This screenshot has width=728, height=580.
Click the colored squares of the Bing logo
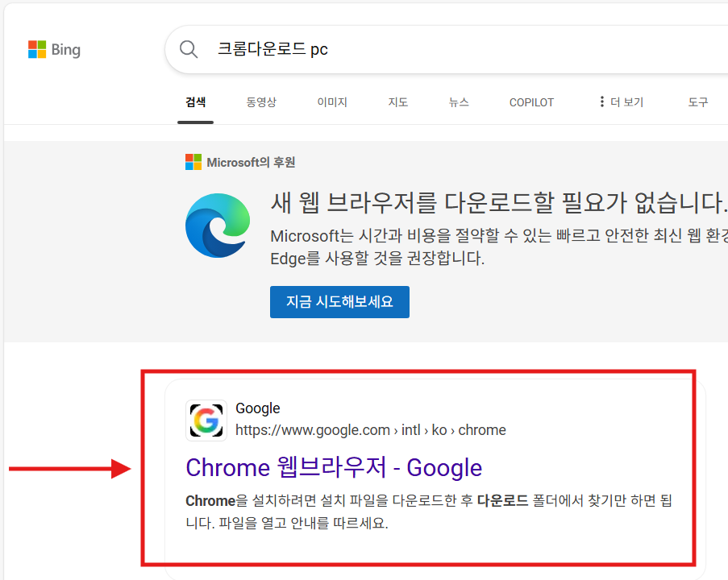point(35,49)
